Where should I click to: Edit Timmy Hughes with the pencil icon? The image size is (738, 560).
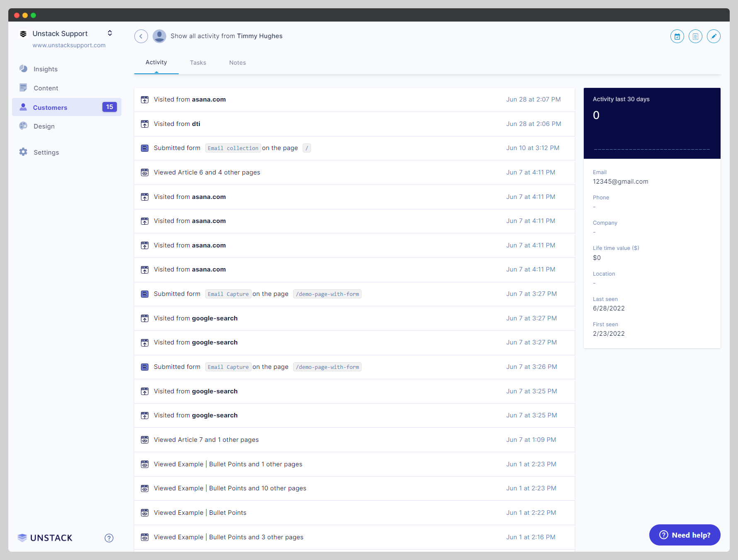[x=714, y=36]
